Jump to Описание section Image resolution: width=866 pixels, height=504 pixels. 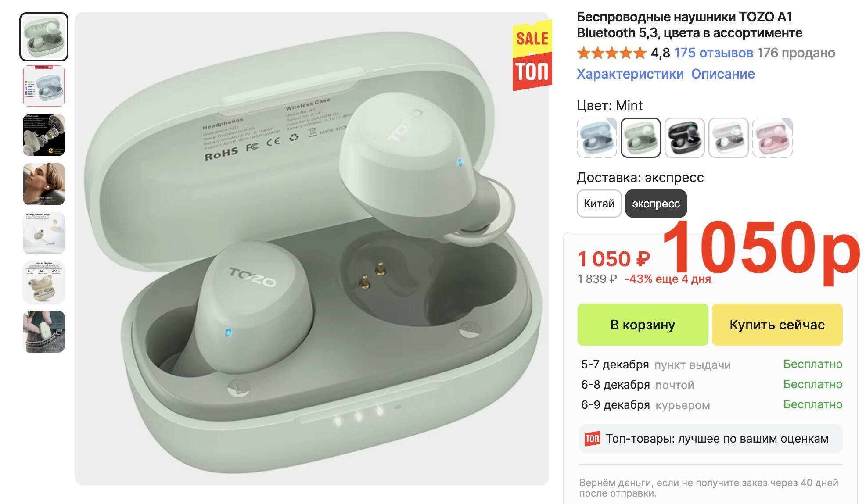click(723, 74)
